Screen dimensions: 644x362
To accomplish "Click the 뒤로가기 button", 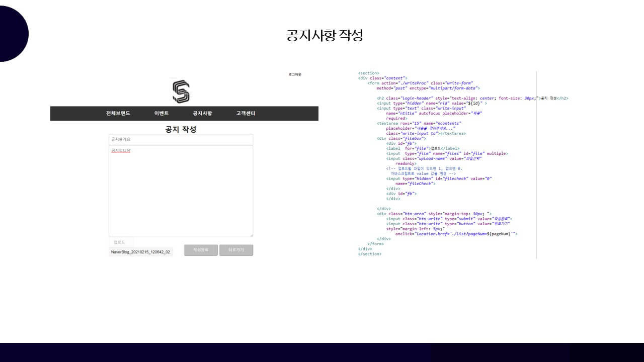I will pyautogui.click(x=236, y=250).
